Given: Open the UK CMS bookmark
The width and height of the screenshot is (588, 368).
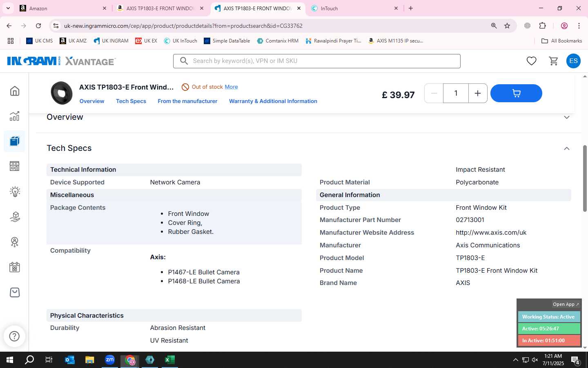Looking at the screenshot, I should (40, 41).
